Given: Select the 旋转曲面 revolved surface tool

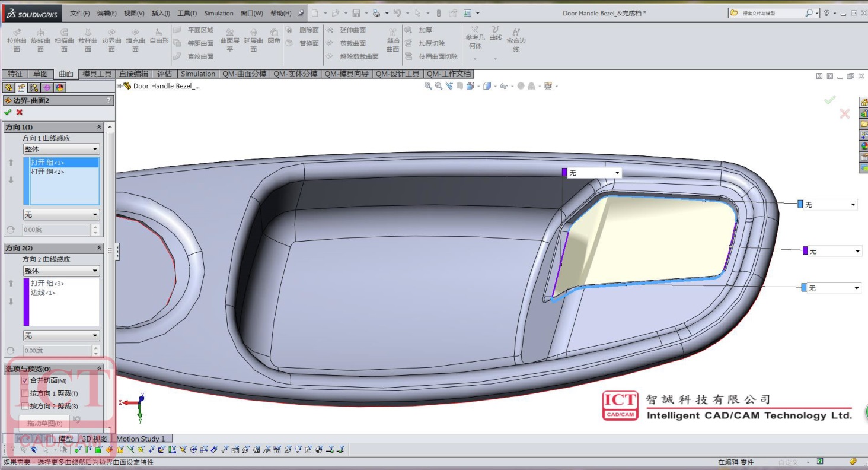Looking at the screenshot, I should [x=40, y=39].
